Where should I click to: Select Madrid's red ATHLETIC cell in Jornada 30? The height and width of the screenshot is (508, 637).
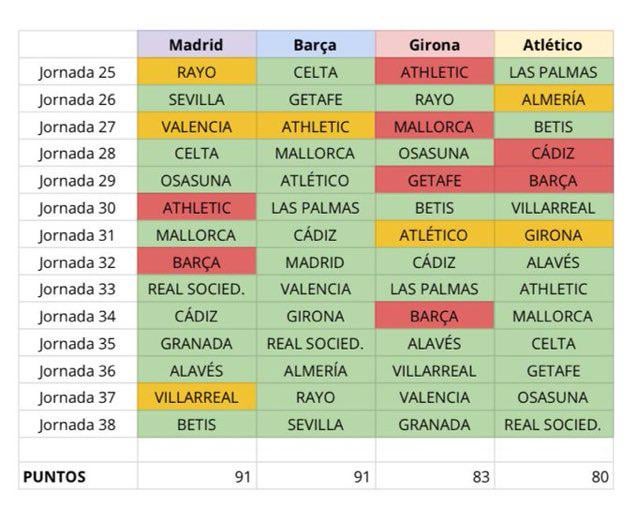[x=196, y=208]
